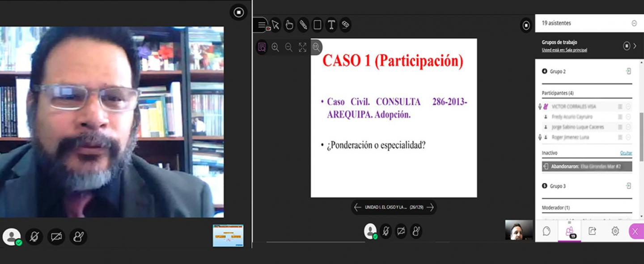Open the Share Content tab
Image resolution: width=644 pixels, height=264 pixels.
click(593, 231)
